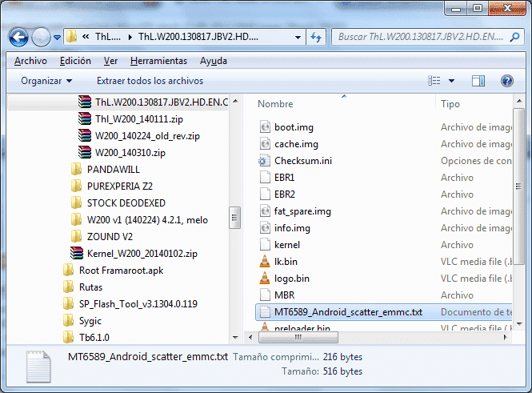Image resolution: width=532 pixels, height=393 pixels.
Task: Click the folder icon in address bar
Action: tap(71, 36)
